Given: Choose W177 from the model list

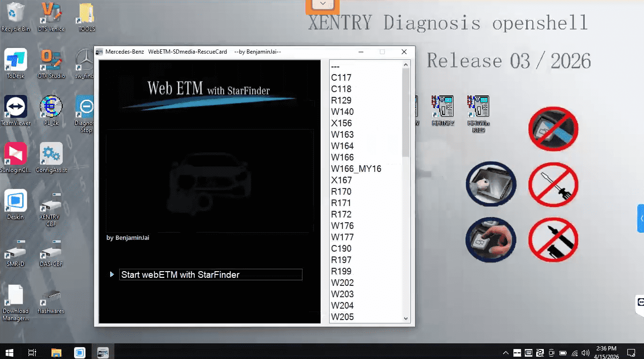Looking at the screenshot, I should point(366,237).
